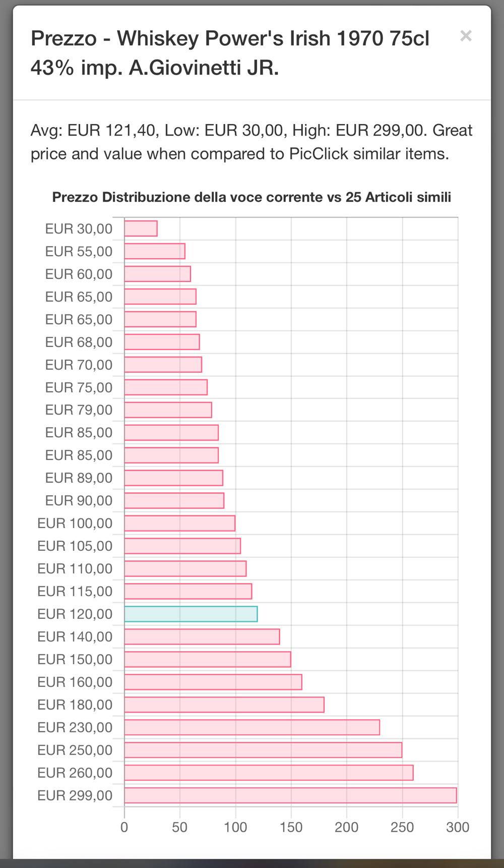Click the EUR 79,00 label
504x868 pixels.
click(79, 410)
